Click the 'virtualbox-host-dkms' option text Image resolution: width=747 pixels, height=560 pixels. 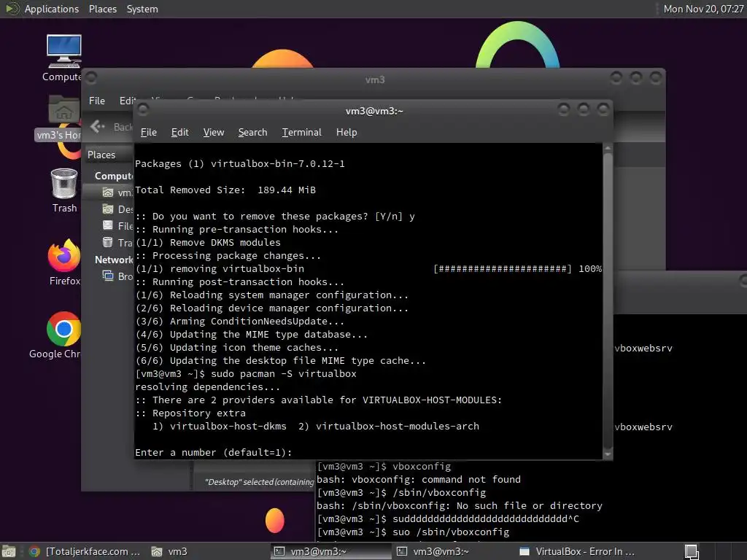coord(228,426)
